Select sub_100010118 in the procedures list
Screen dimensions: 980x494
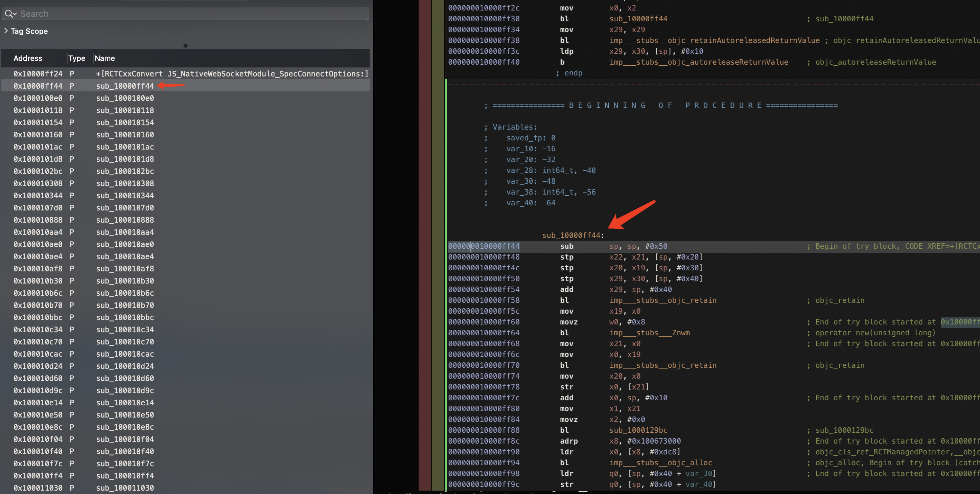pos(185,110)
